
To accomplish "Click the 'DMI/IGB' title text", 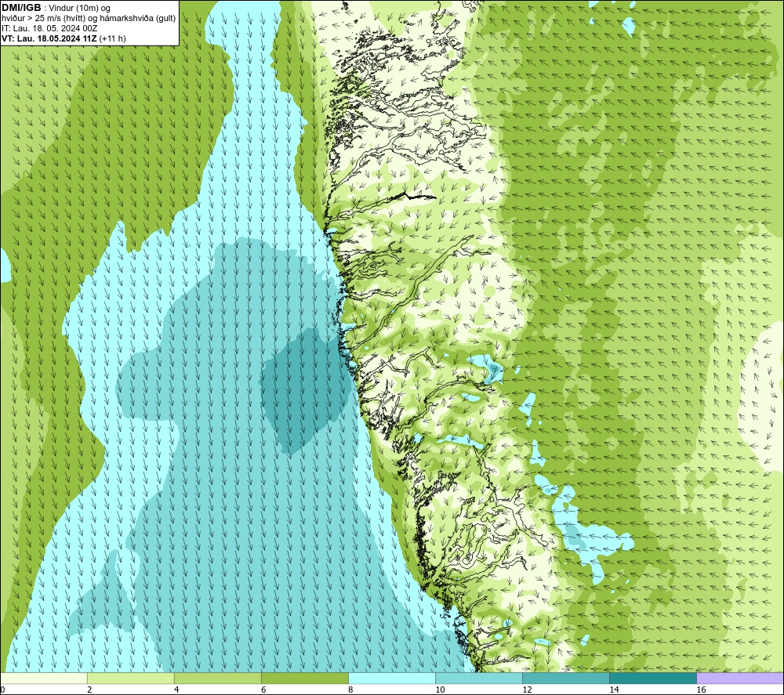I will tap(21, 8).
